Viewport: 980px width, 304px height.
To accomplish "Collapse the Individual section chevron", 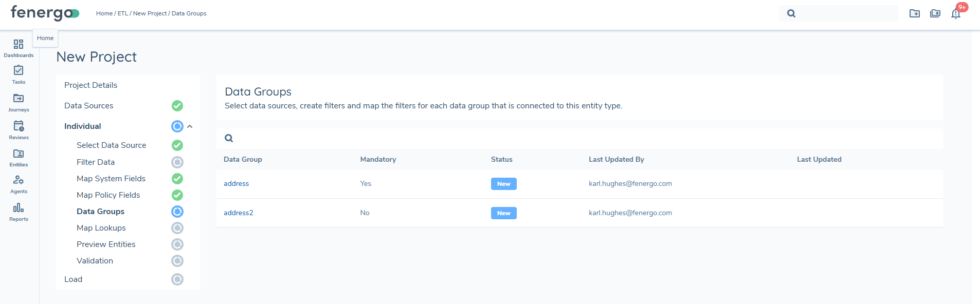I will pyautogui.click(x=190, y=126).
